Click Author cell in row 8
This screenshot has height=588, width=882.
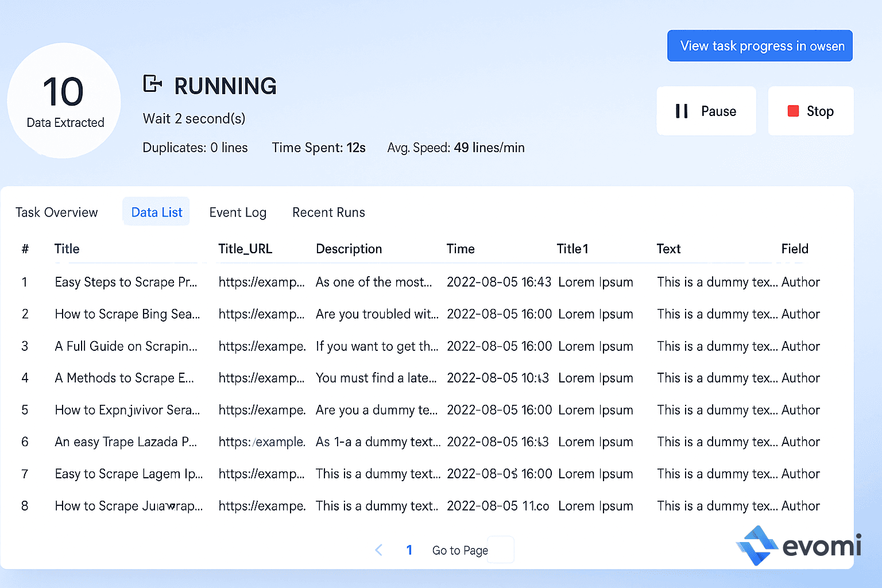coord(800,506)
